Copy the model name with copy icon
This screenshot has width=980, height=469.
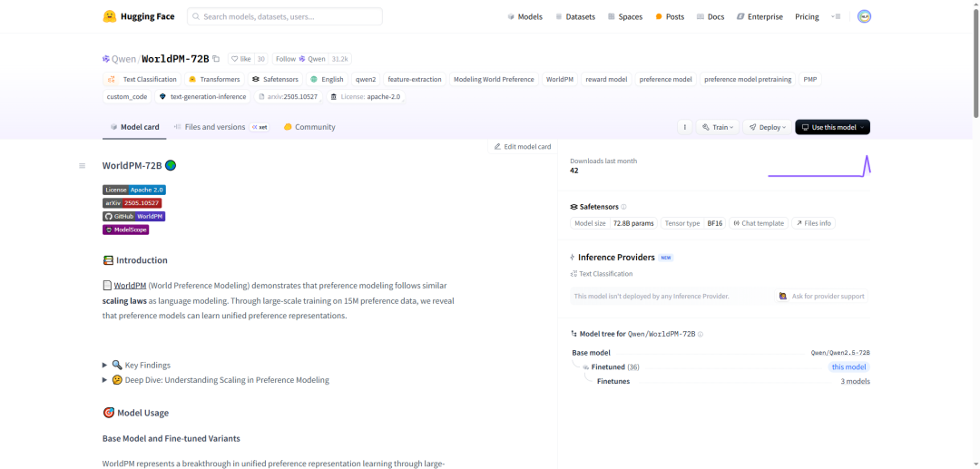tap(216, 59)
